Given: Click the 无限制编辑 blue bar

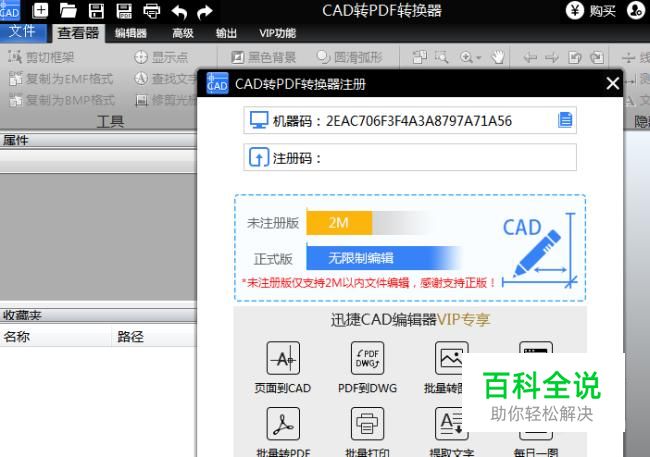Looking at the screenshot, I should pos(383,258).
